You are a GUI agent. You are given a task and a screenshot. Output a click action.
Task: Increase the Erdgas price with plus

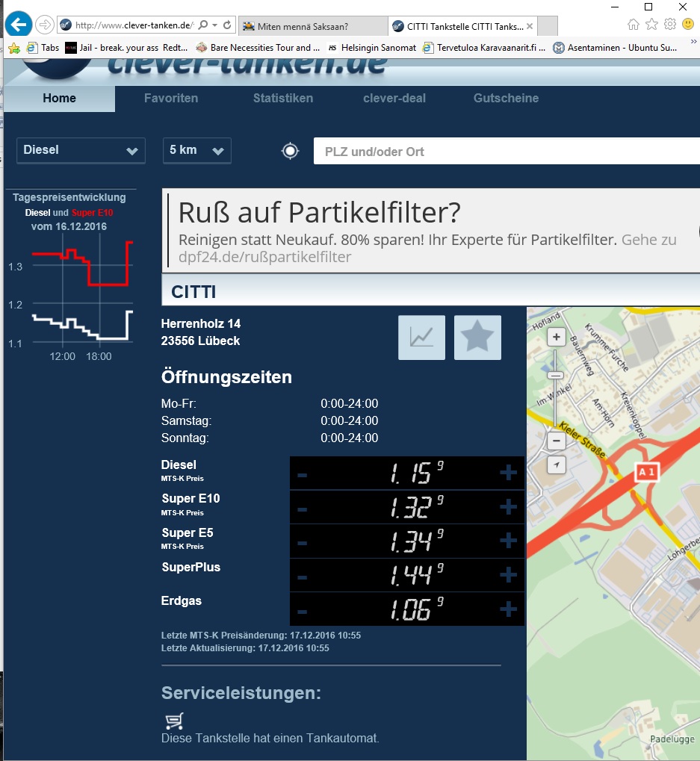coord(508,609)
